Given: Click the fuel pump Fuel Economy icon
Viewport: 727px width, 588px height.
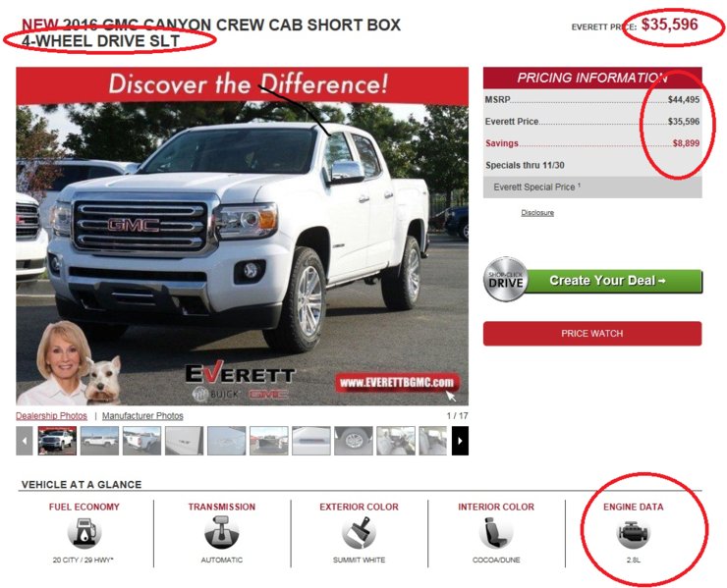Looking at the screenshot, I should 84,533.
